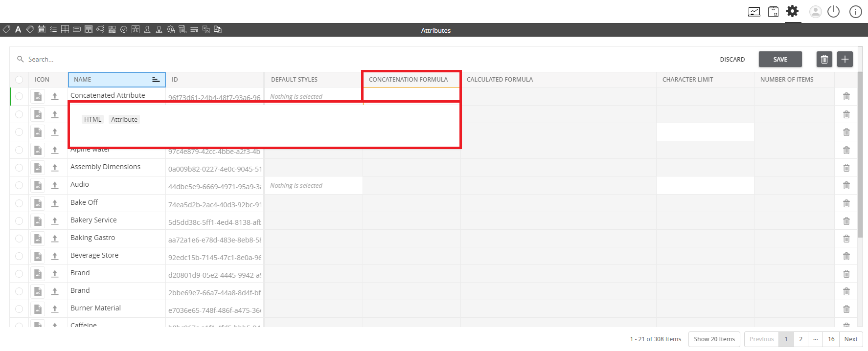Click the Character Limit field in Audio row
Viewport: 868px width, 351px height.
click(705, 185)
